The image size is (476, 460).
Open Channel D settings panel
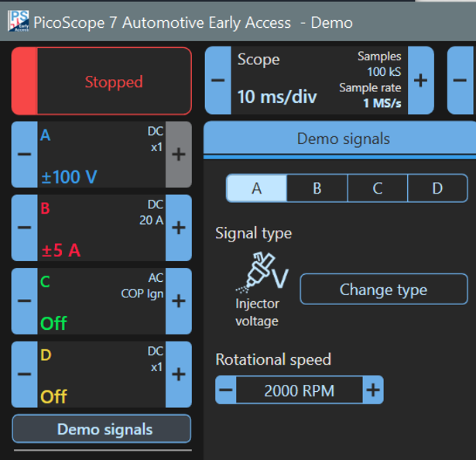pos(101,374)
